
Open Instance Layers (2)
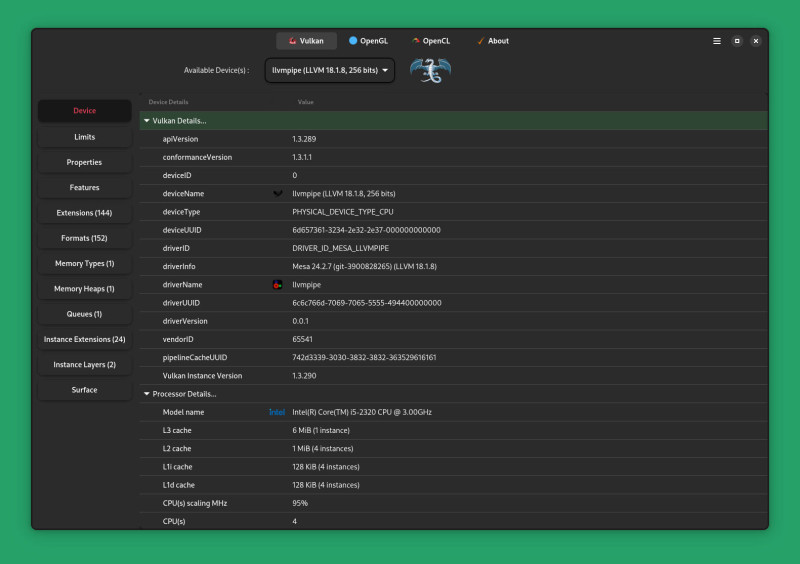[x=85, y=364]
